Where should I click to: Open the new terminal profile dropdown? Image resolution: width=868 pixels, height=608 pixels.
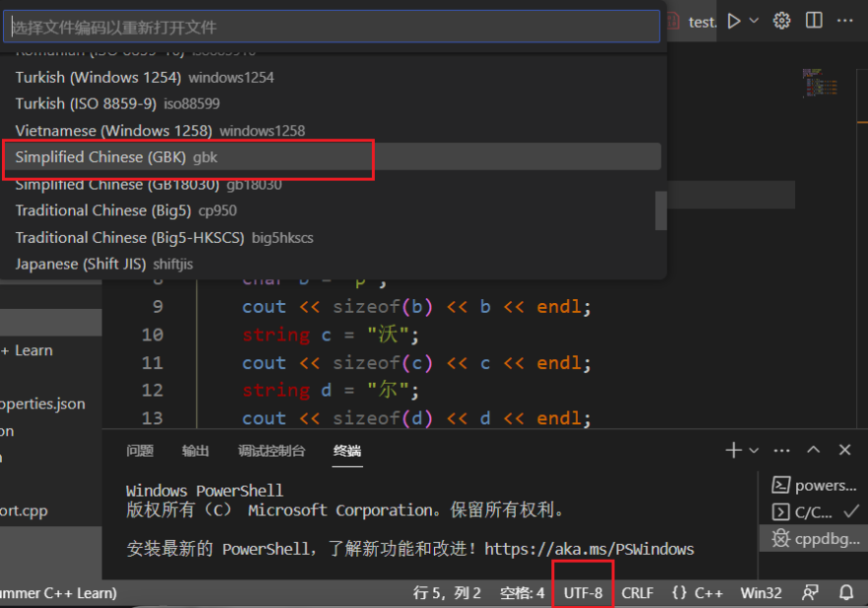755,451
